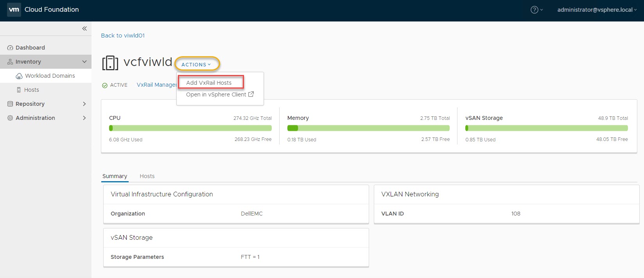The height and width of the screenshot is (278, 644).
Task: Click the CPU usage progress bar
Action: 190,128
